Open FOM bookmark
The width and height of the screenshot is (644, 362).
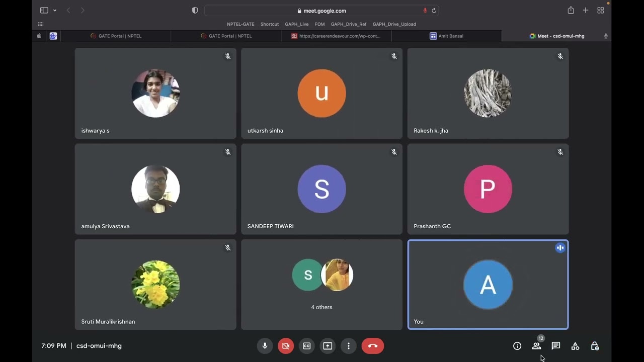coord(320,24)
